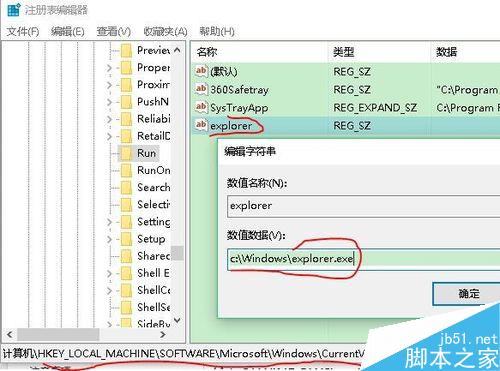
Task: Open the 帮助(H) menu
Action: (x=217, y=32)
